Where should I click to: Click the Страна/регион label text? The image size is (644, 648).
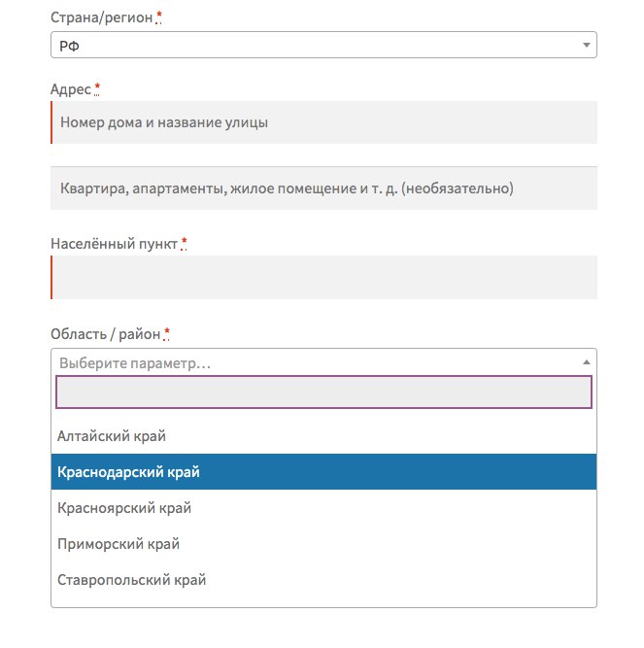[101, 18]
